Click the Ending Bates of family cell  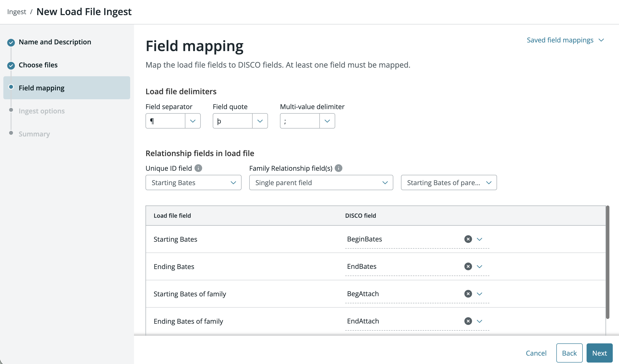[x=188, y=321]
